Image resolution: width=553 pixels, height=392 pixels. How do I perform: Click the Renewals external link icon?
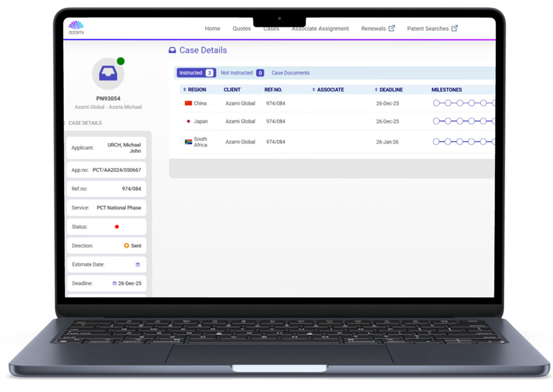point(392,28)
